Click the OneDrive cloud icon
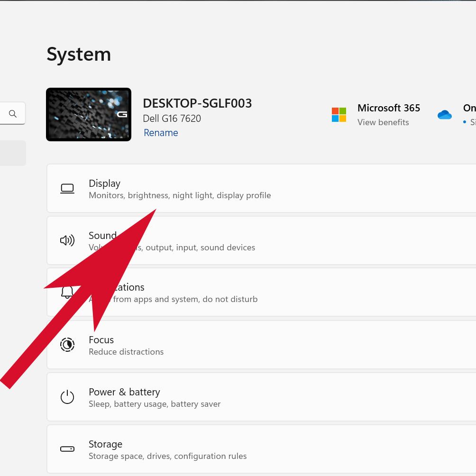This screenshot has height=476, width=476. pyautogui.click(x=445, y=115)
